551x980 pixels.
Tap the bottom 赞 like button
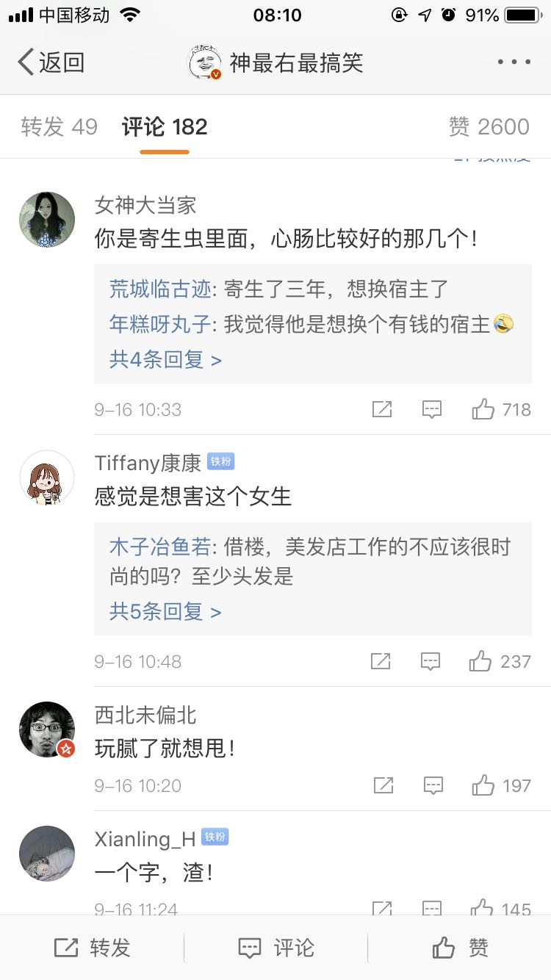tap(460, 948)
